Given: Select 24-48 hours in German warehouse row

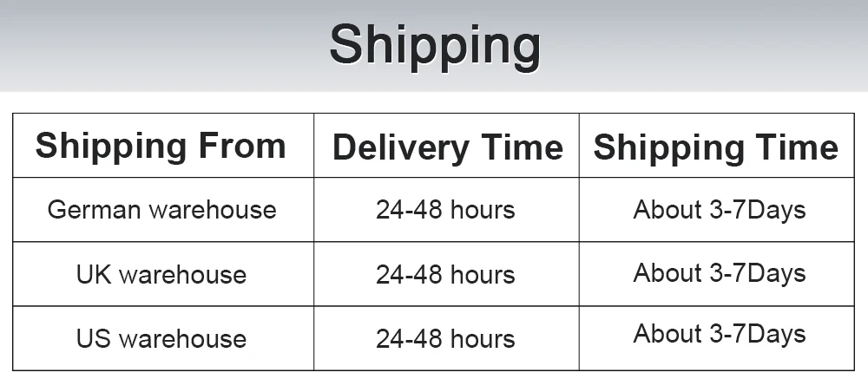Looking at the screenshot, I should [x=445, y=210].
